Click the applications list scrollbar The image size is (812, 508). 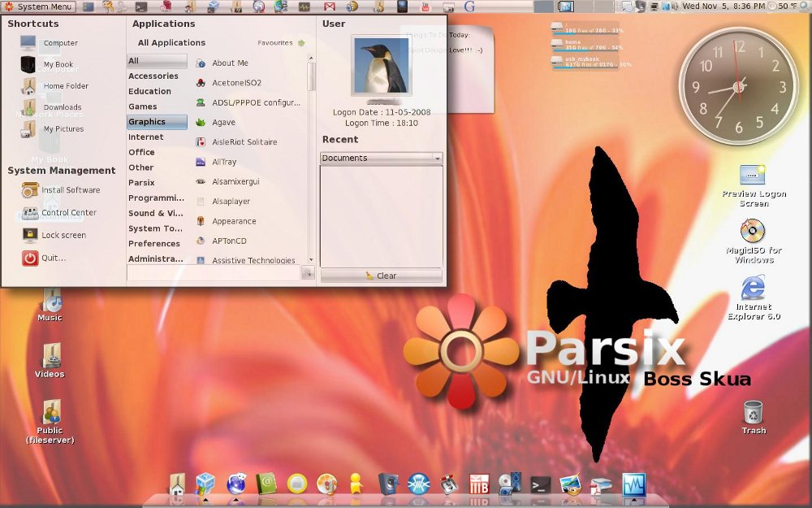[311, 76]
